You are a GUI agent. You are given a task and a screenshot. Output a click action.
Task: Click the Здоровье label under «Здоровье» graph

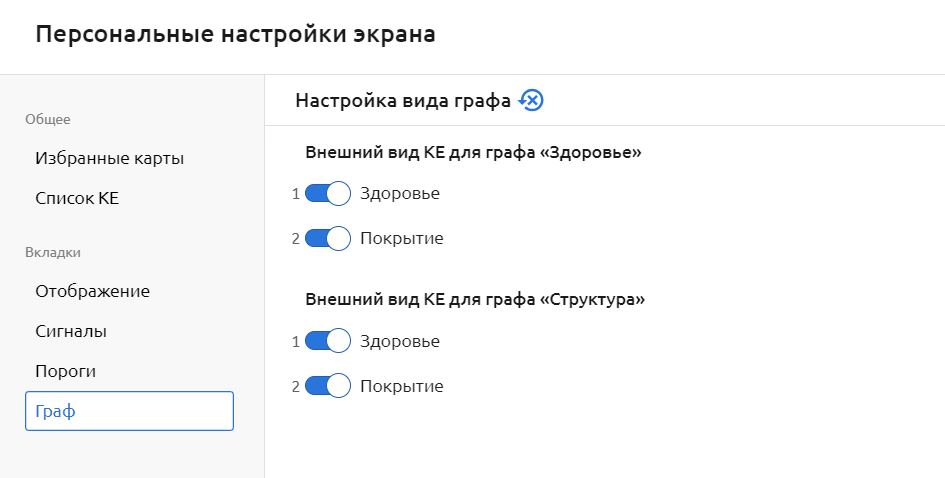[399, 193]
